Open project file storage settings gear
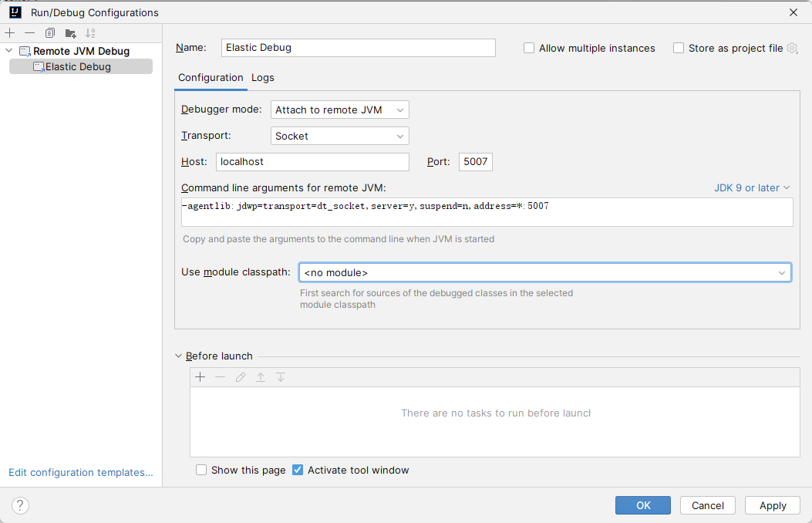812x523 pixels. (792, 48)
